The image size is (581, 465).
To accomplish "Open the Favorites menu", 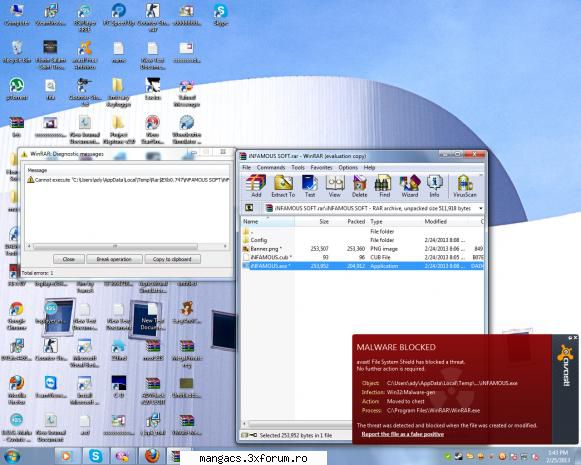I will [x=321, y=167].
